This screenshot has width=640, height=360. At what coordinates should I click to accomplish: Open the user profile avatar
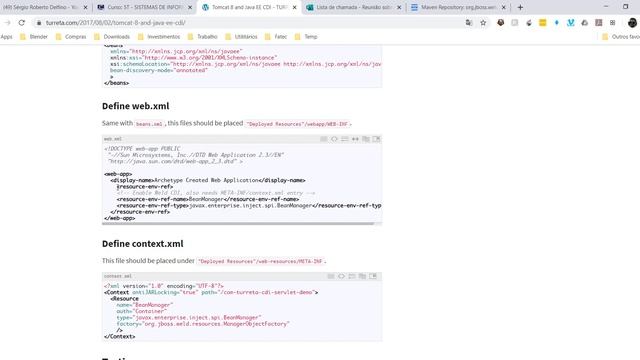pyautogui.click(x=632, y=23)
